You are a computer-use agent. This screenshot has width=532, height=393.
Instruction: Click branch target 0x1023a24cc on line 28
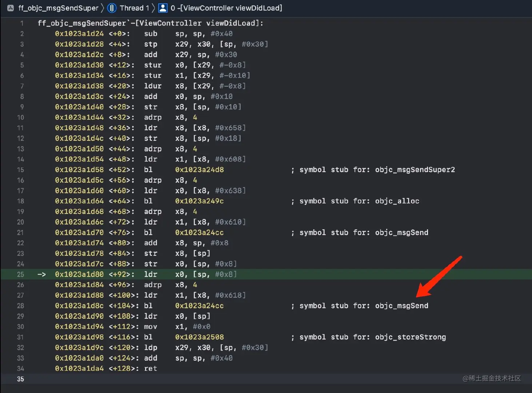tap(199, 306)
